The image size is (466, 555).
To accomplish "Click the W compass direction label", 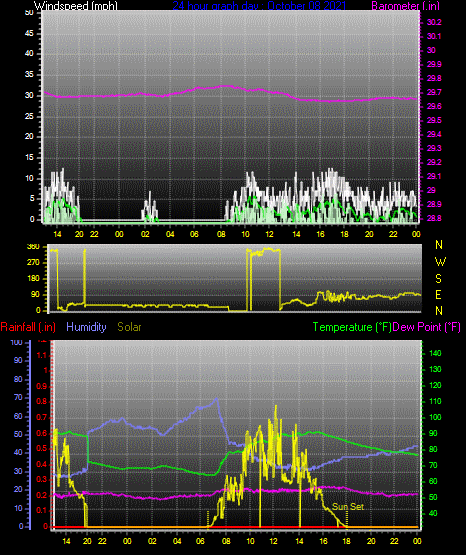I will tap(440, 262).
